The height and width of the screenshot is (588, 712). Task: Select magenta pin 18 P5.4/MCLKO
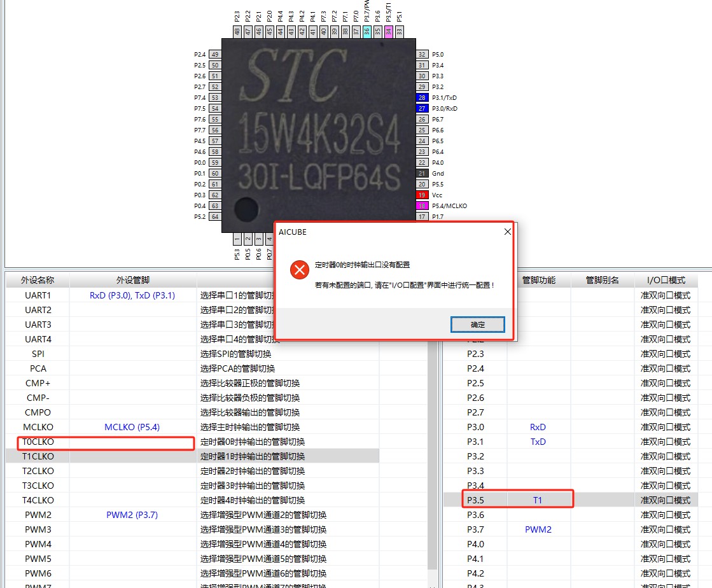(x=422, y=206)
